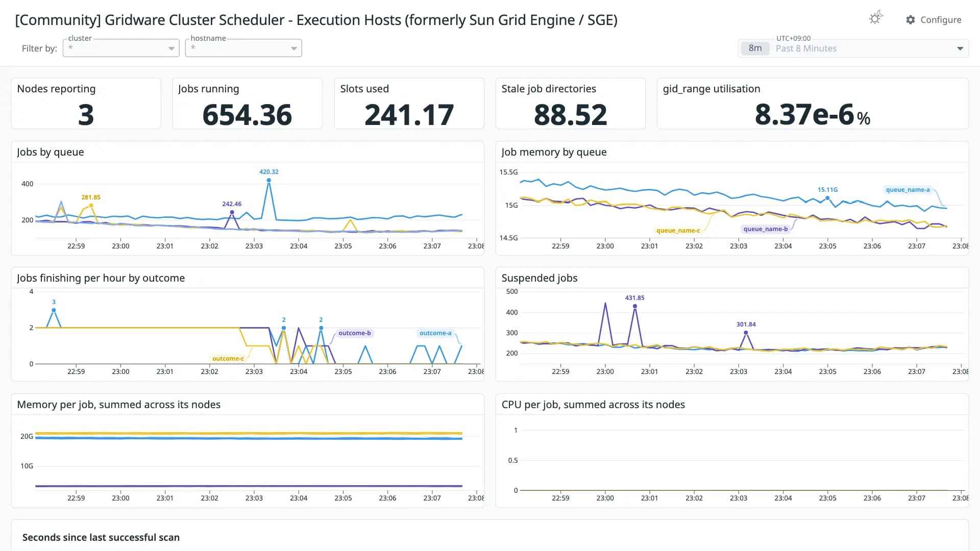The width and height of the screenshot is (980, 551).
Task: Click Jobs finishing per hour by outcome title
Action: [101, 278]
